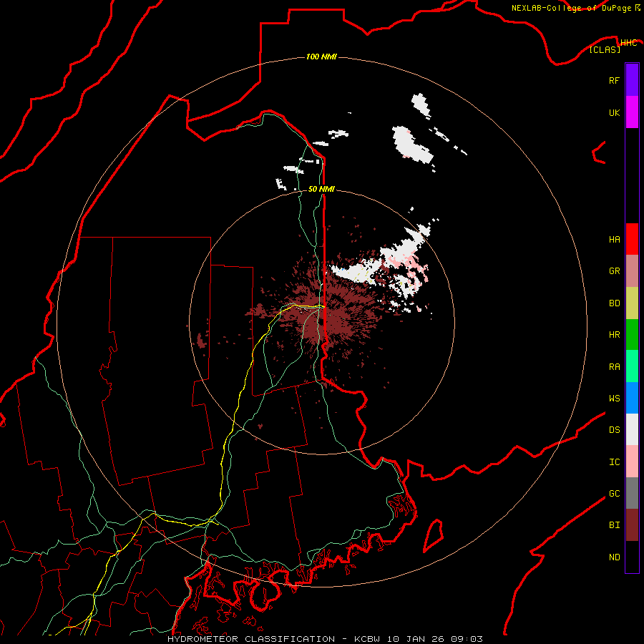Click the 09:03 timestamp
The width and height of the screenshot is (644, 644).
[467, 639]
